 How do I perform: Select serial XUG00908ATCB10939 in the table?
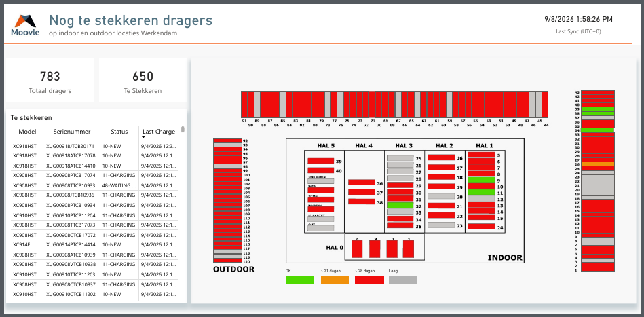[70, 255]
